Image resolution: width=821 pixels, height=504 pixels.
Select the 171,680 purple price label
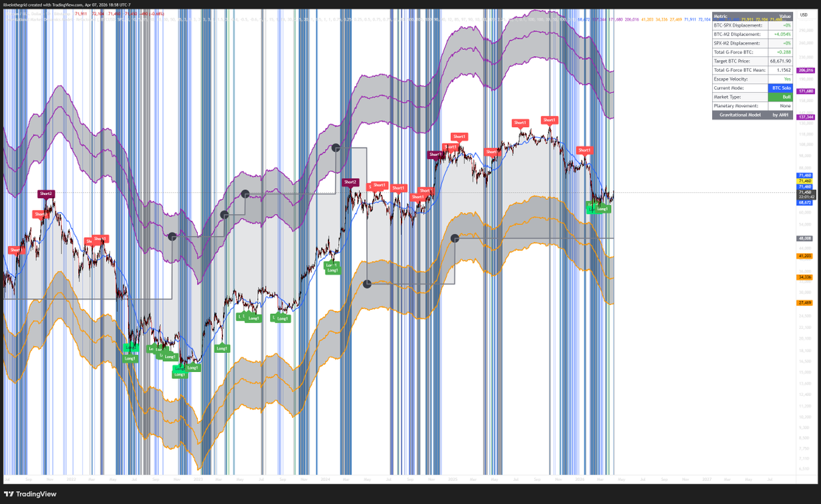tap(805, 91)
